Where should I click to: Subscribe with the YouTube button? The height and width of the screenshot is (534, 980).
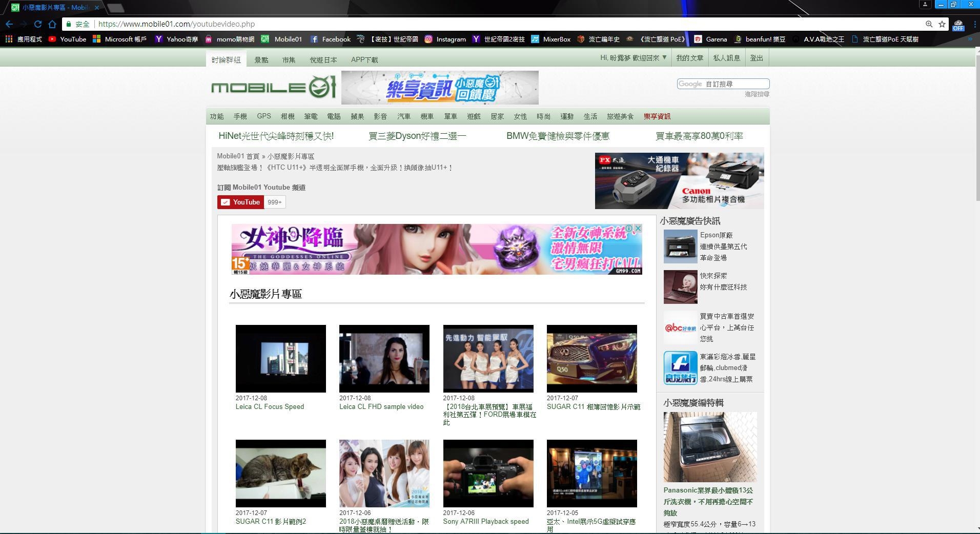(240, 202)
